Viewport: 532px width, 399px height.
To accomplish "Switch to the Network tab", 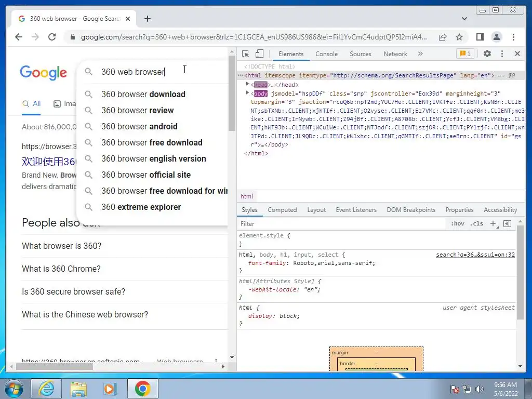I will (x=395, y=54).
